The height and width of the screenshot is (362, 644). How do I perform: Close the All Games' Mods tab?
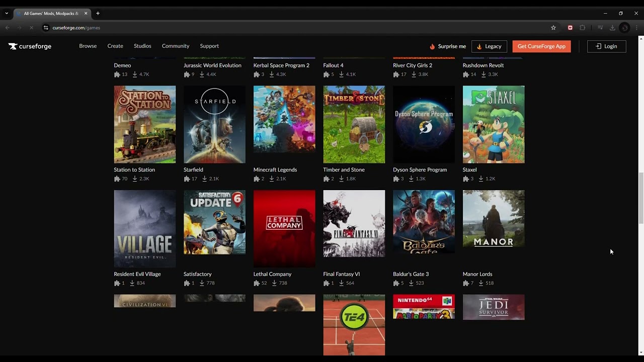[86, 14]
